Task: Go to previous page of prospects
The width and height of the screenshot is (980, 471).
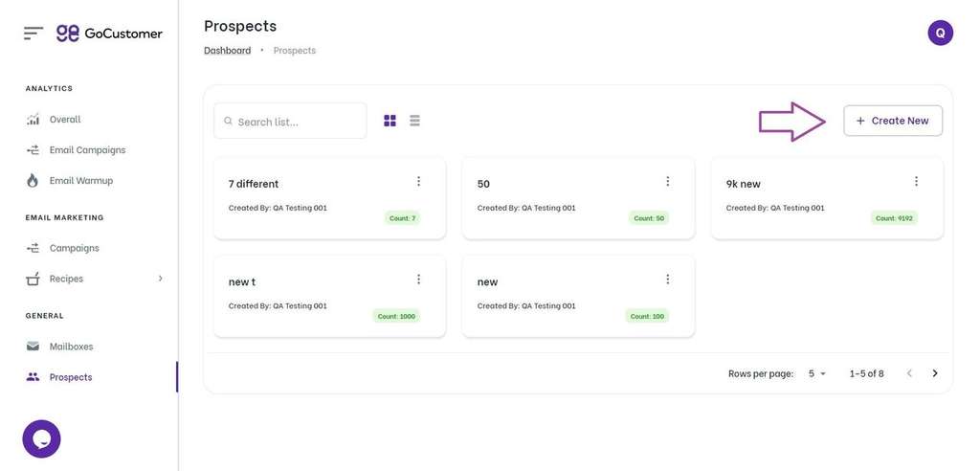Action: pyautogui.click(x=909, y=373)
